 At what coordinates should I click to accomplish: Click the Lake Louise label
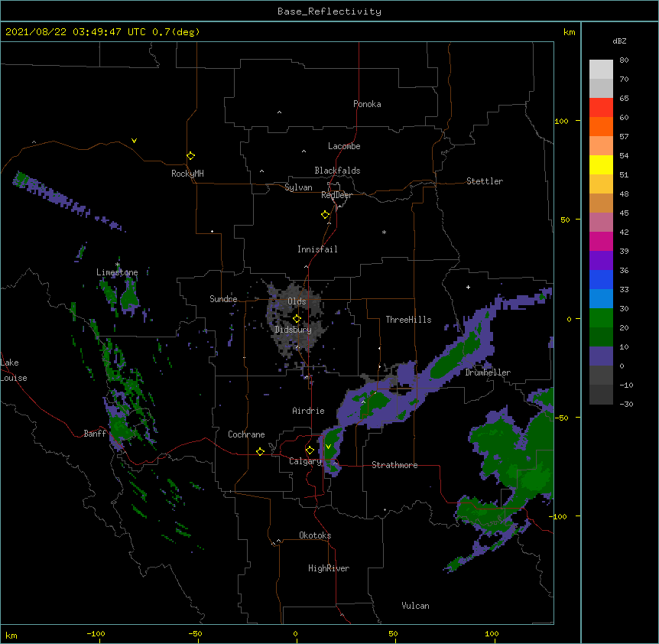pyautogui.click(x=14, y=370)
